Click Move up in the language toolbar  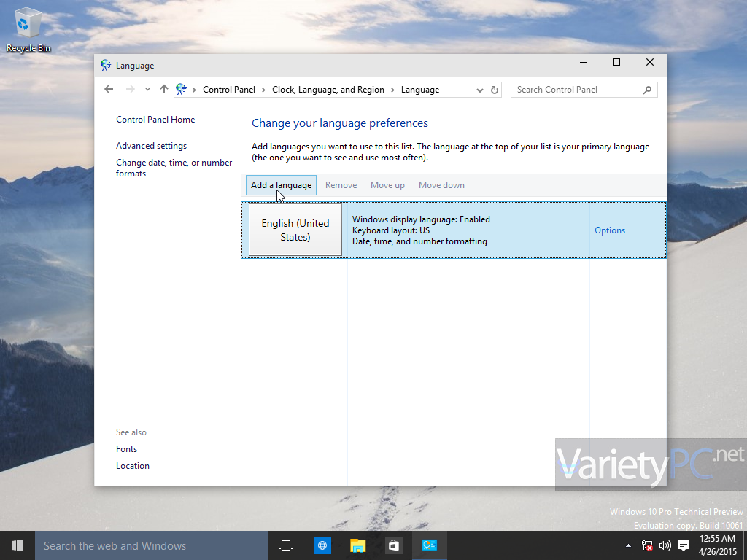tap(387, 185)
